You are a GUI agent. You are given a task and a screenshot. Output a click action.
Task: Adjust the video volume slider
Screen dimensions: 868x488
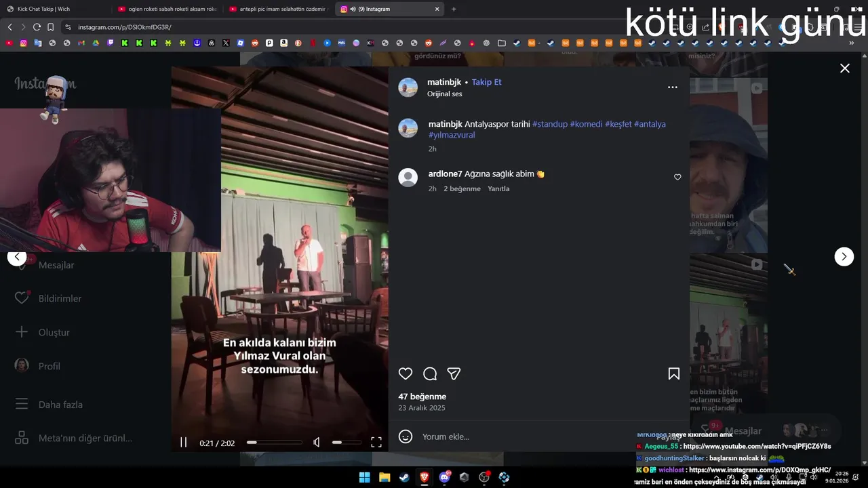pos(346,443)
